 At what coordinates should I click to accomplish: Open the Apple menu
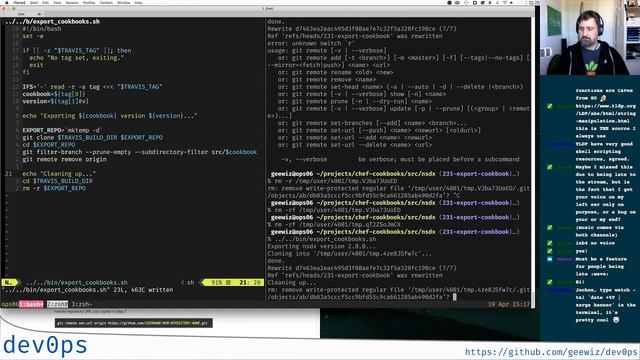[x=7, y=2]
